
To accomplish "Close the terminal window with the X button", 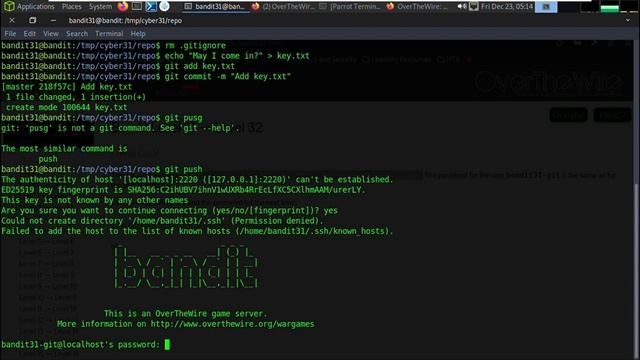I will 12,20.
